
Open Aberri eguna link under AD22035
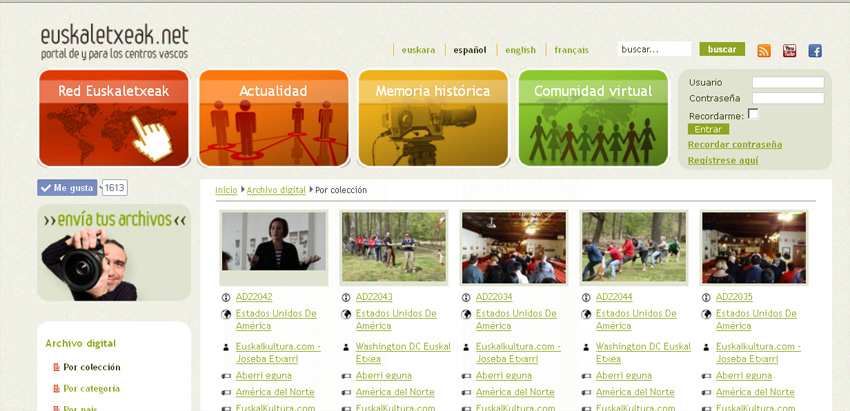[744, 376]
